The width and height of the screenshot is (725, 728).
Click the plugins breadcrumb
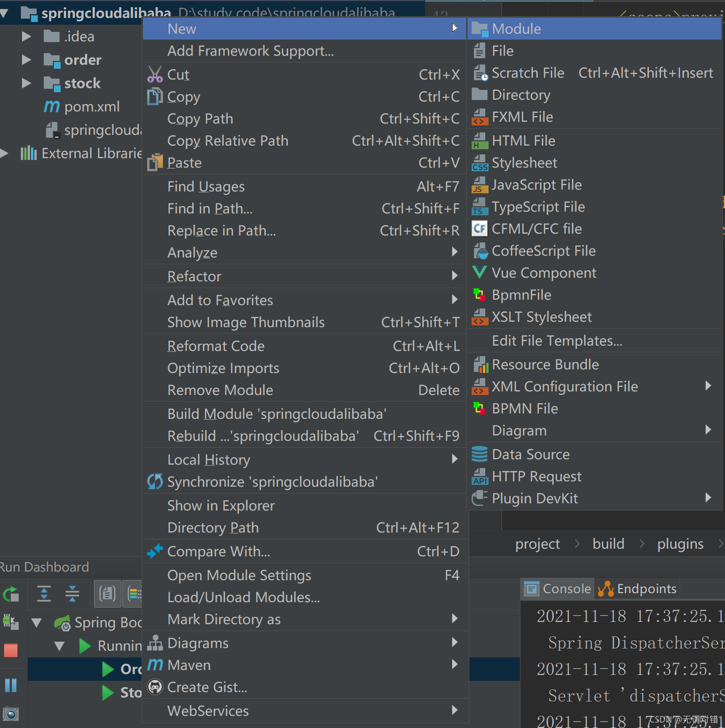[x=680, y=544]
